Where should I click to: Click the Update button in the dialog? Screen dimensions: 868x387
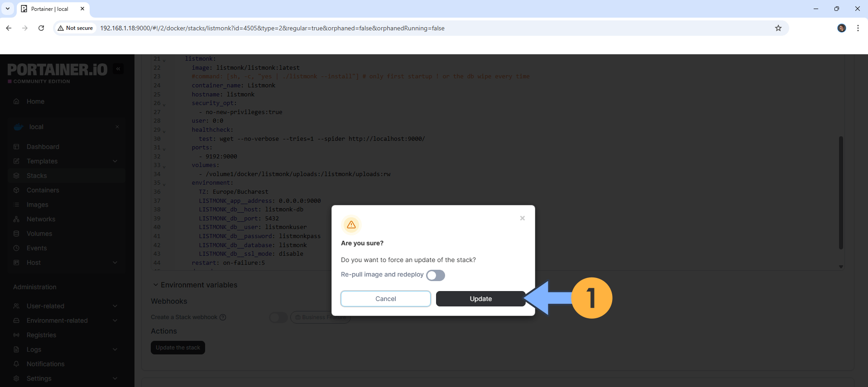[x=480, y=299]
